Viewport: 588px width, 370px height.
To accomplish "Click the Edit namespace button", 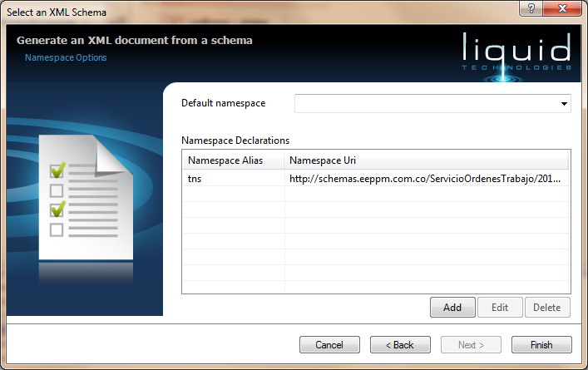I will [x=500, y=308].
